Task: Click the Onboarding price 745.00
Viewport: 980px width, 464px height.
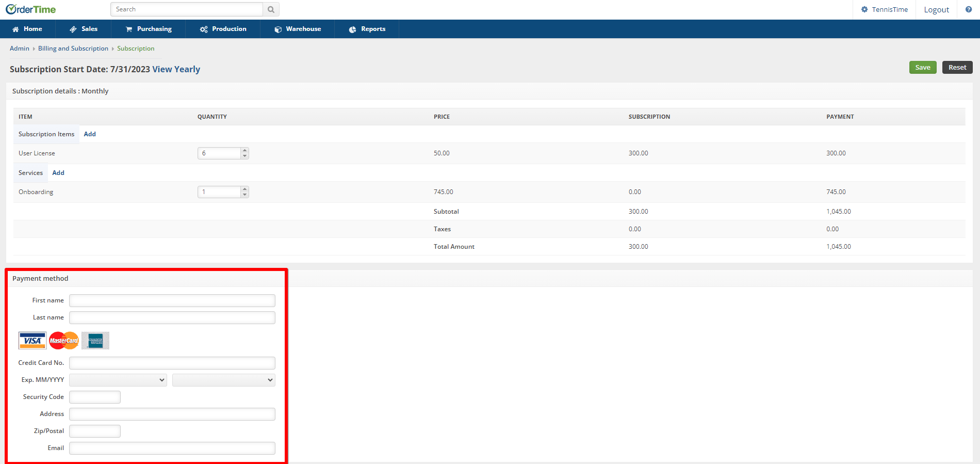Action: click(444, 192)
